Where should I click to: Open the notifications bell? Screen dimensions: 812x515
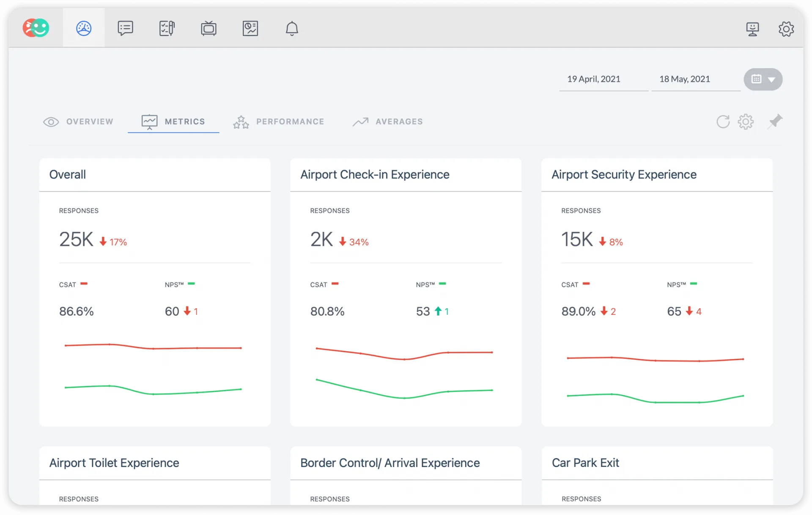click(292, 28)
